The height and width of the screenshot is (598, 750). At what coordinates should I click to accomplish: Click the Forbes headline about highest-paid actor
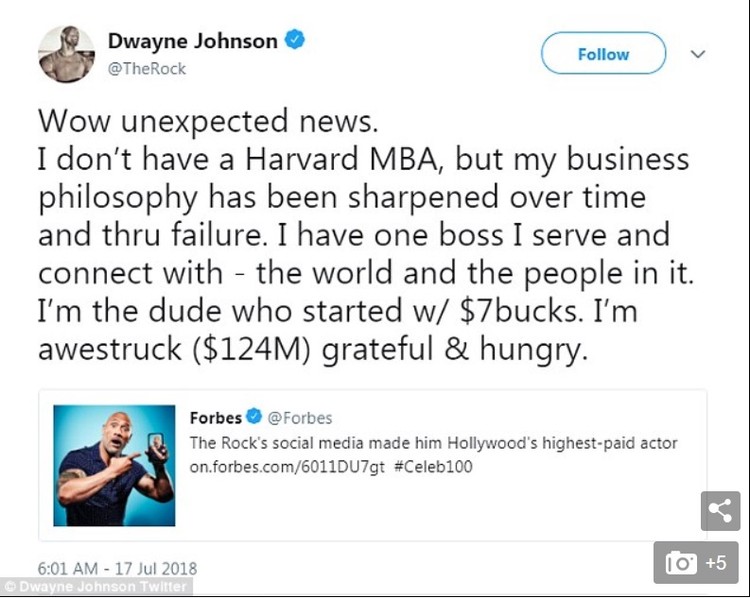[x=433, y=442]
